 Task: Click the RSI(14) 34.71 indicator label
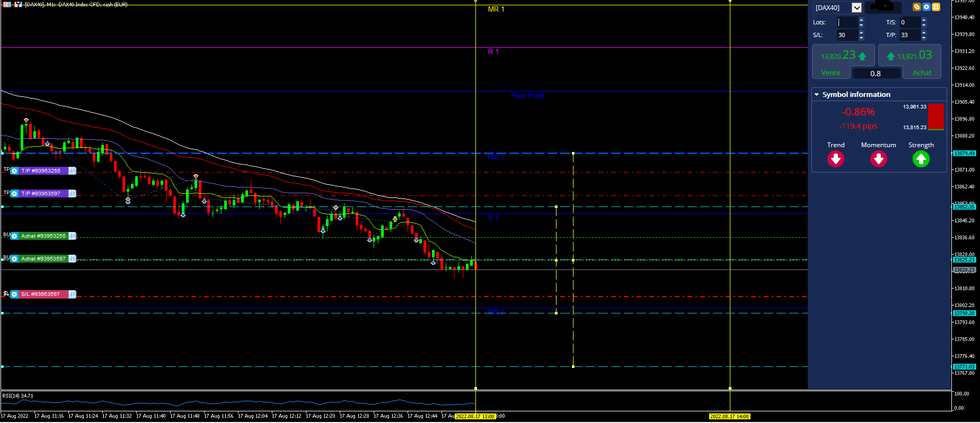17,396
